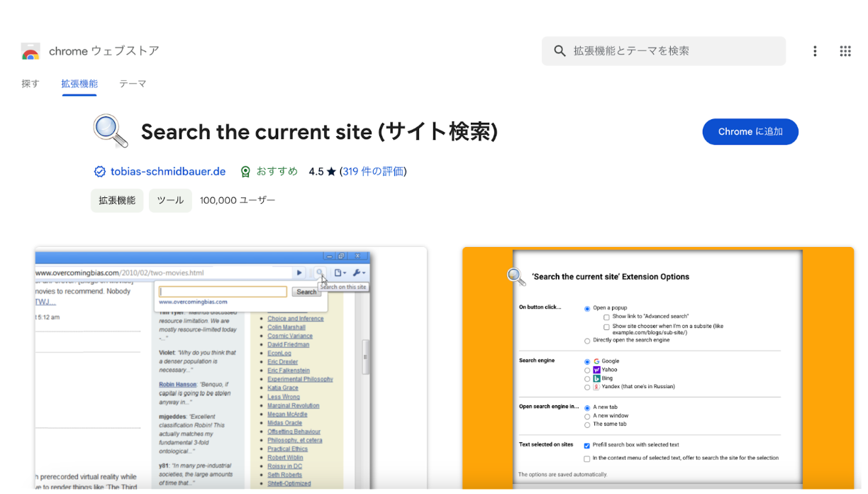Focus the 拡張機能とテーマを検索 search field
The height and width of the screenshot is (494, 868).
coord(664,51)
